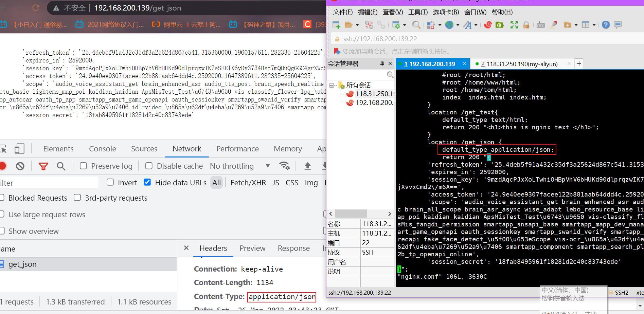Collapse the 所有会话 tree node
This screenshot has height=314, width=644.
pos(332,85)
